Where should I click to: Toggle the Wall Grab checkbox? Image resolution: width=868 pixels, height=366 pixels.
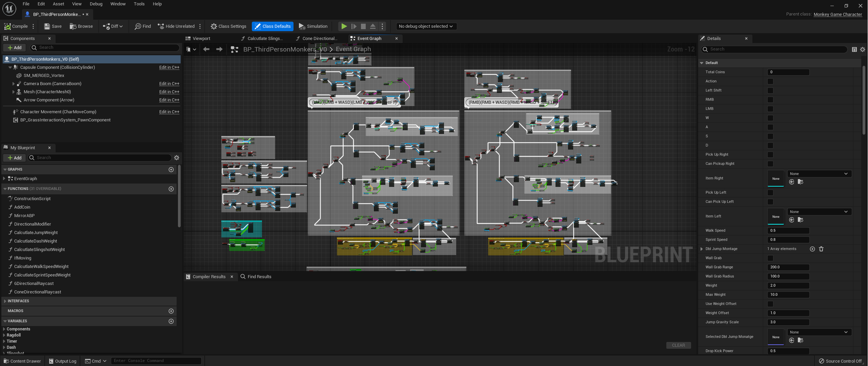pyautogui.click(x=770, y=258)
